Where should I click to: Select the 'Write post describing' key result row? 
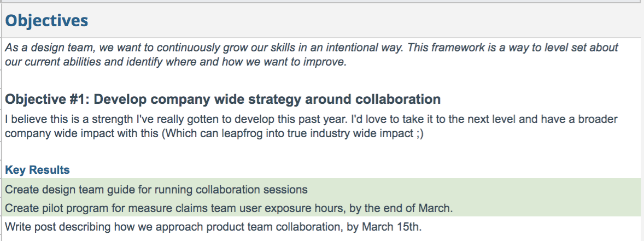click(x=321, y=226)
